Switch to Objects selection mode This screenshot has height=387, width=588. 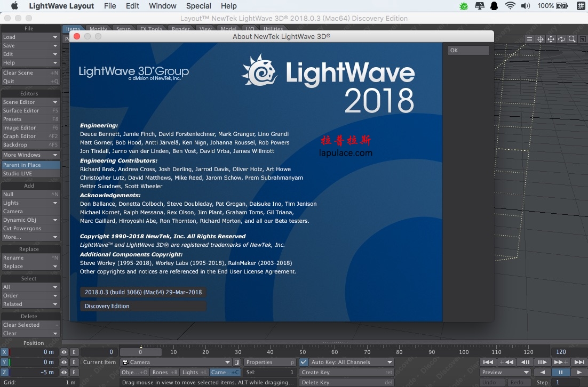click(134, 373)
